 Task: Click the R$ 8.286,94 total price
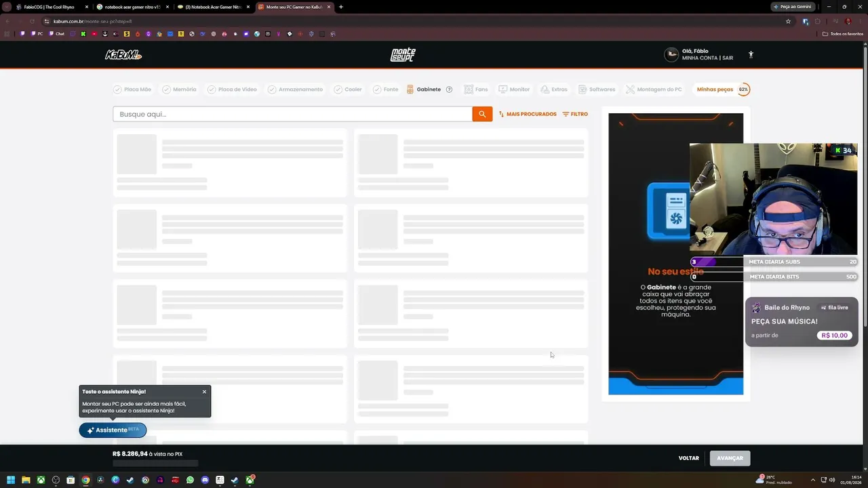[x=130, y=454]
